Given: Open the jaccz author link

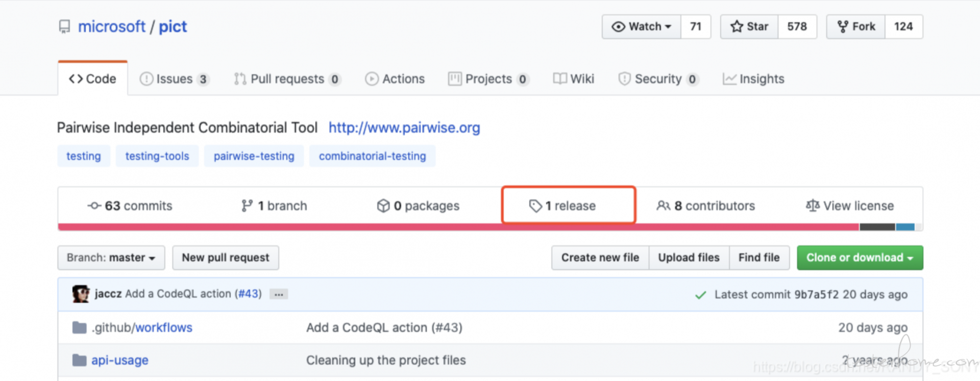Looking at the screenshot, I should tap(108, 294).
